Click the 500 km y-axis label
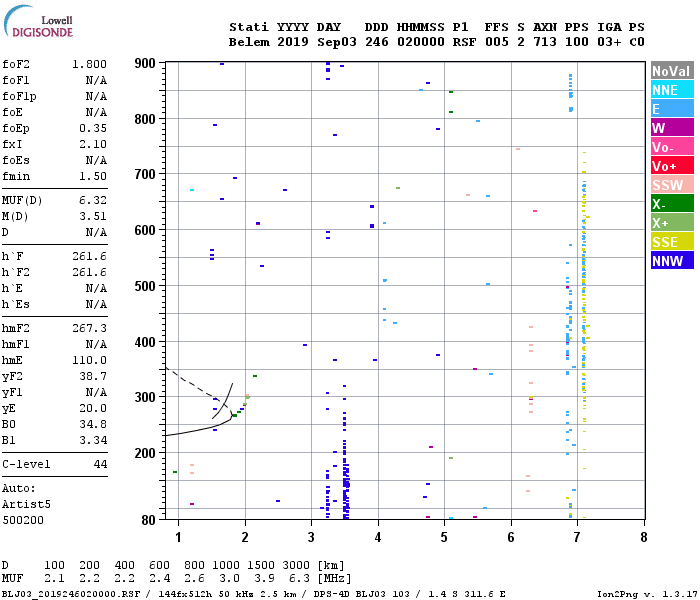This screenshot has height=600, width=700. [145, 286]
